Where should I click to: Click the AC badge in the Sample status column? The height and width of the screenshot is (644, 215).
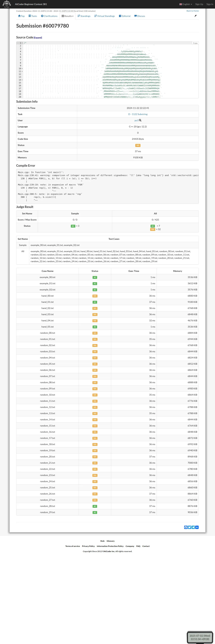(x=73, y=226)
